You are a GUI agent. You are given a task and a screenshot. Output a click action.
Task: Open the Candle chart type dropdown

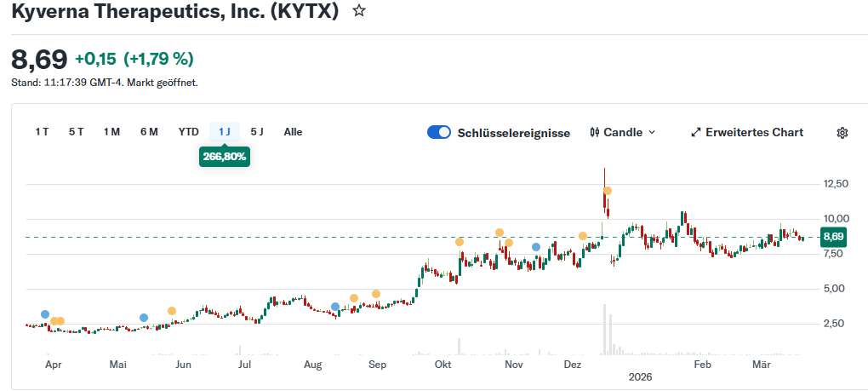[x=623, y=132]
